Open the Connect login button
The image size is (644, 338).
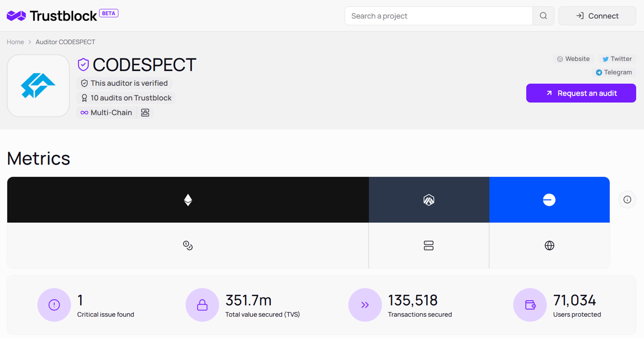click(597, 16)
